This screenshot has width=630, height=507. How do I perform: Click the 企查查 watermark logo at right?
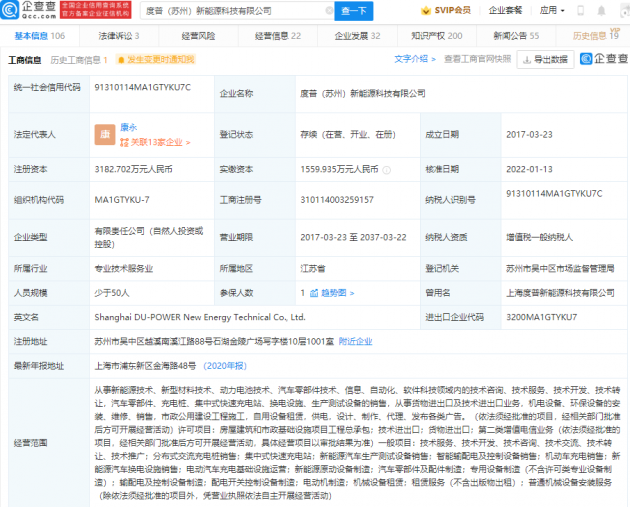[x=603, y=59]
